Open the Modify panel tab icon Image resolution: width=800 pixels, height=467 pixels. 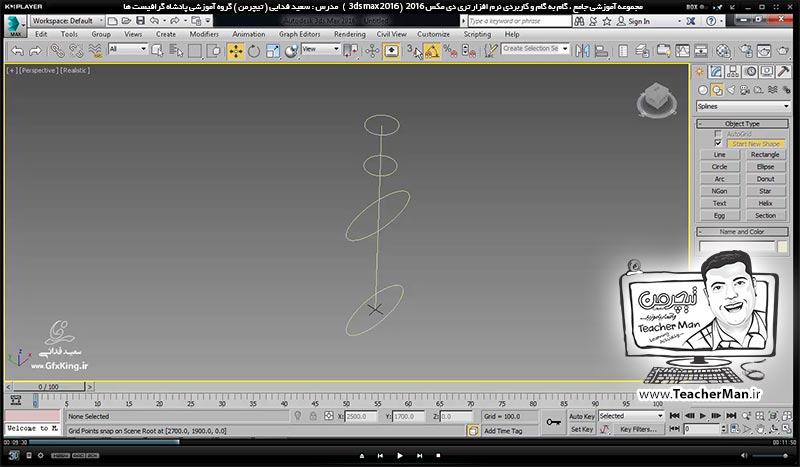[716, 72]
